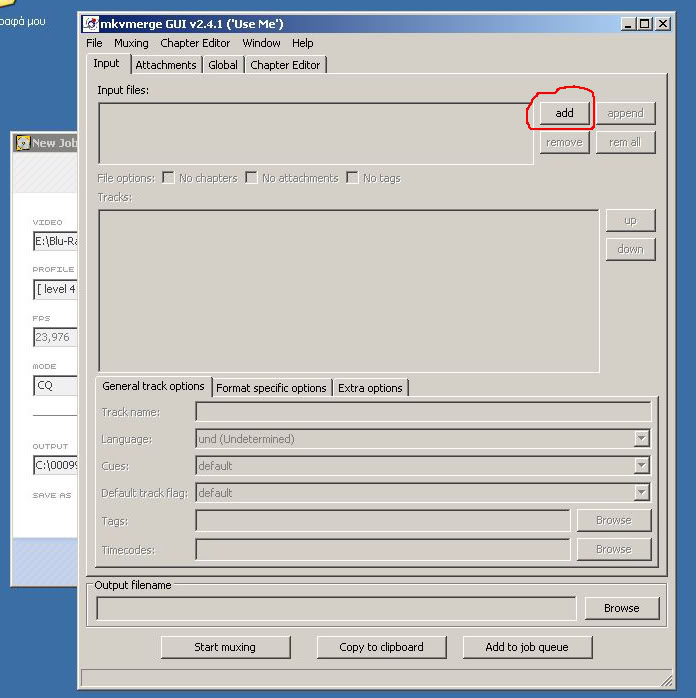This screenshot has width=696, height=698.
Task: Open the Chapter Editor menu
Action: coord(195,43)
